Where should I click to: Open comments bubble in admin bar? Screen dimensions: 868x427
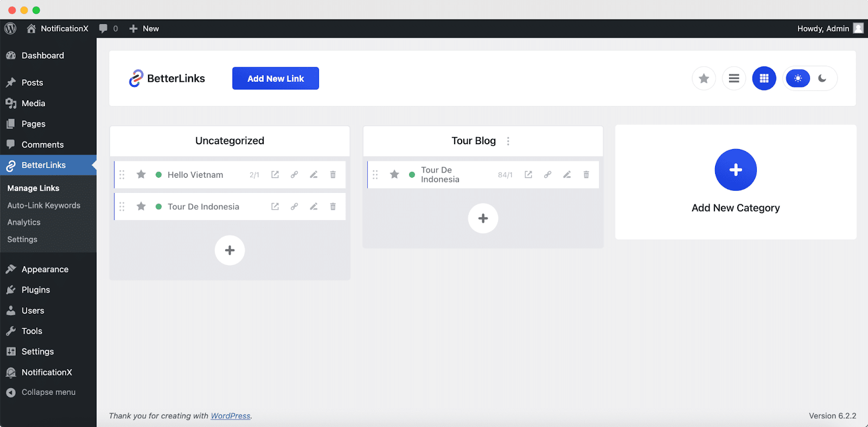tap(108, 29)
